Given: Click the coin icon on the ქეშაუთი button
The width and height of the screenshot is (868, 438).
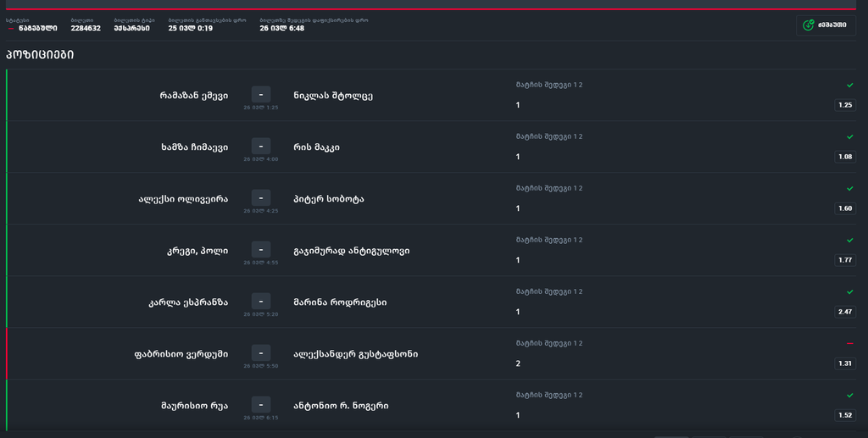Looking at the screenshot, I should click(x=809, y=25).
